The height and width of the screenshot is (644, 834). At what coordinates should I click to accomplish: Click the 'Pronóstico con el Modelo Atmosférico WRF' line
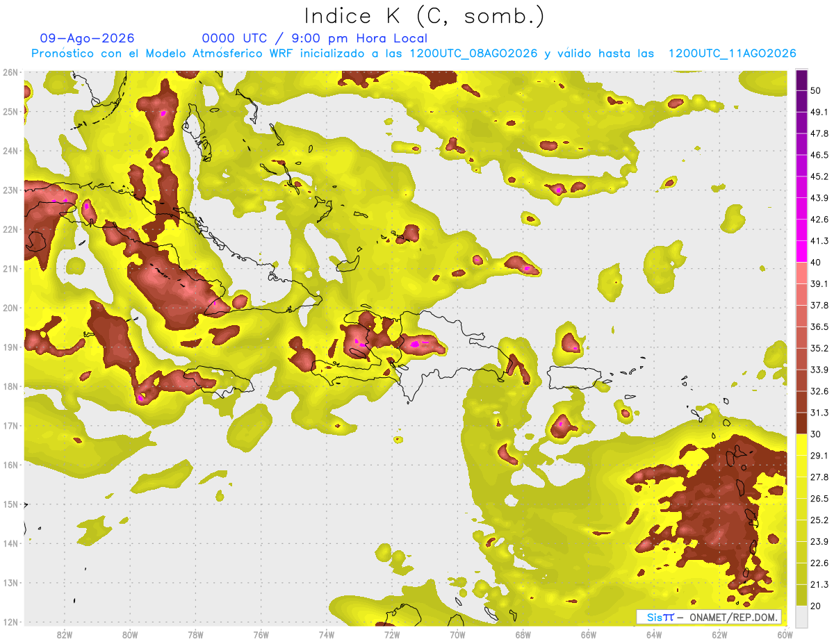click(x=414, y=53)
